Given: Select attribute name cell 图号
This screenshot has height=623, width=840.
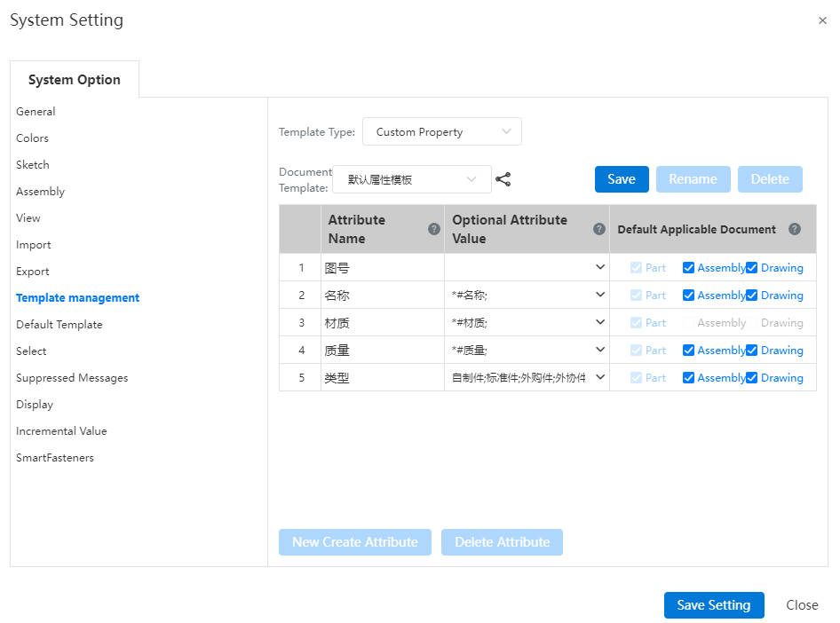Looking at the screenshot, I should (x=383, y=268).
